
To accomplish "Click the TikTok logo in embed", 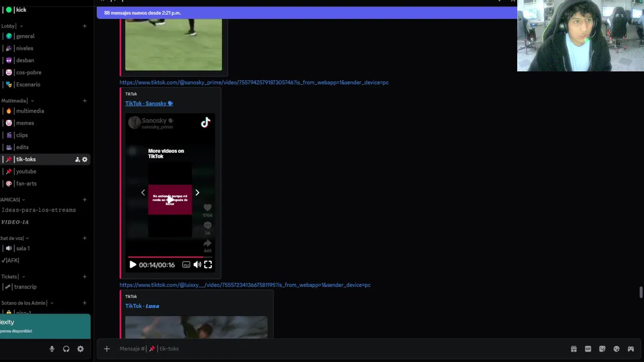I will pos(205,123).
